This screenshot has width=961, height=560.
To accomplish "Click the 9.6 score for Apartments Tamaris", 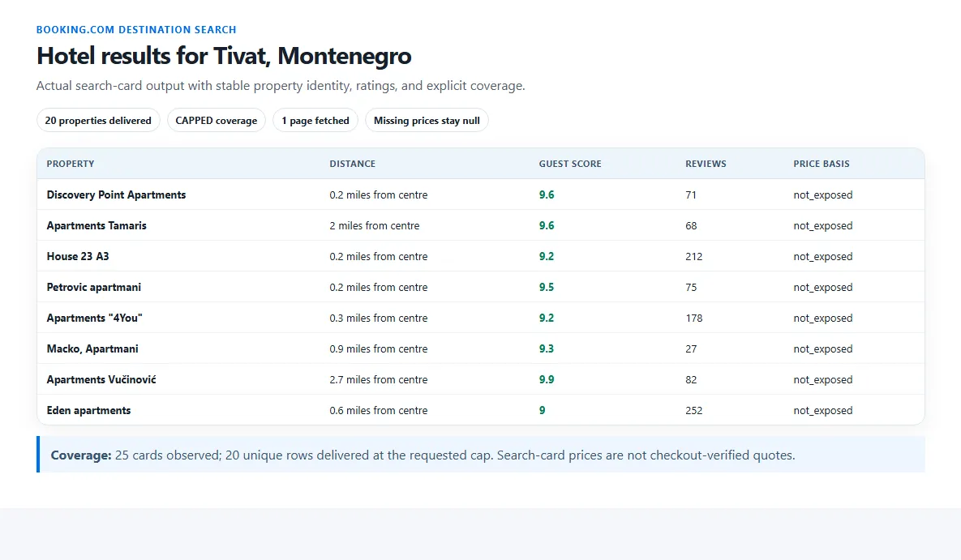I will tap(546, 225).
